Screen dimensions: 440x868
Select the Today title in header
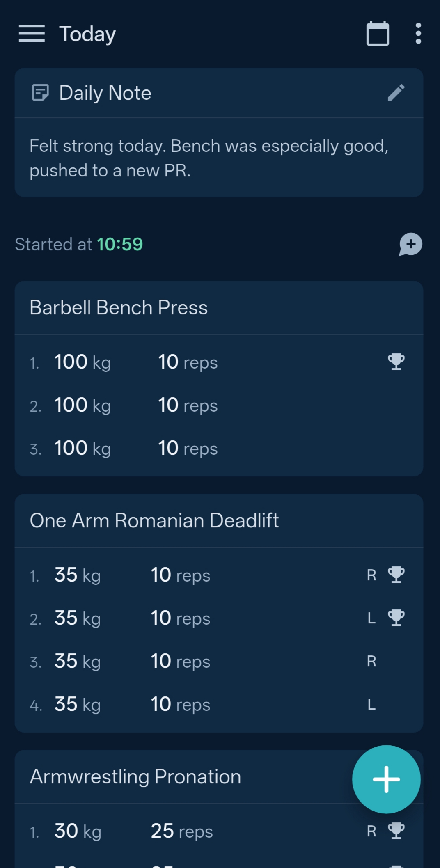[87, 34]
